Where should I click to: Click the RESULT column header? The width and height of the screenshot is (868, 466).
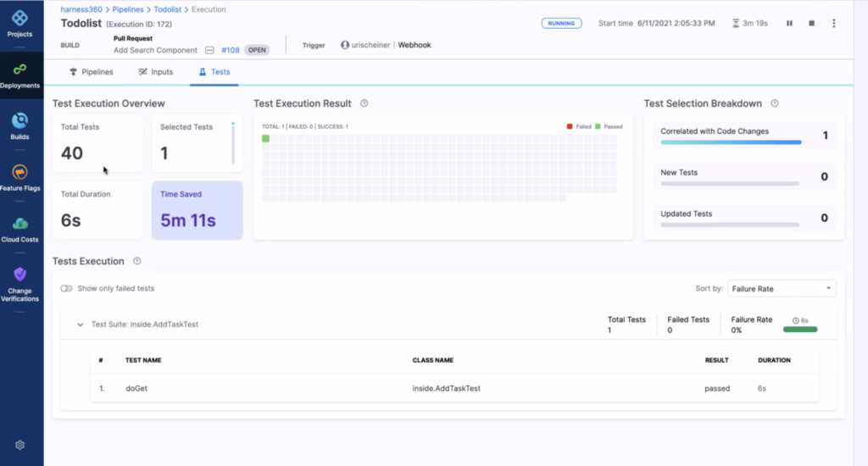tap(716, 360)
